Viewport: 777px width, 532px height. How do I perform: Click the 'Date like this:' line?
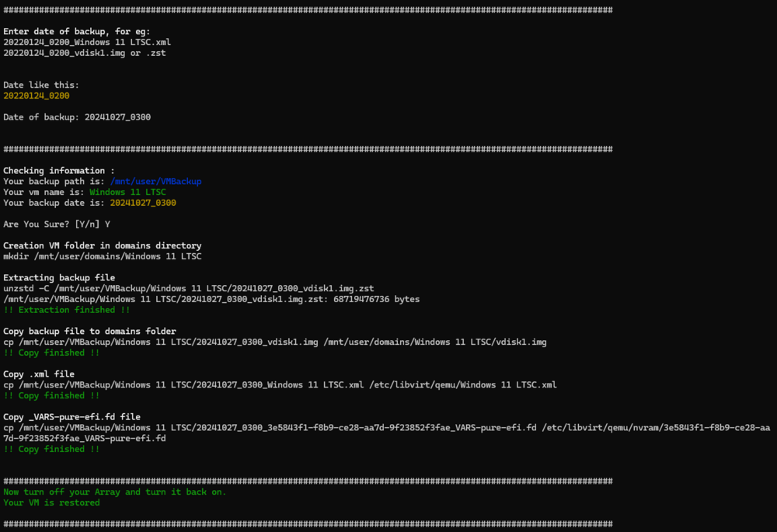[x=41, y=85]
